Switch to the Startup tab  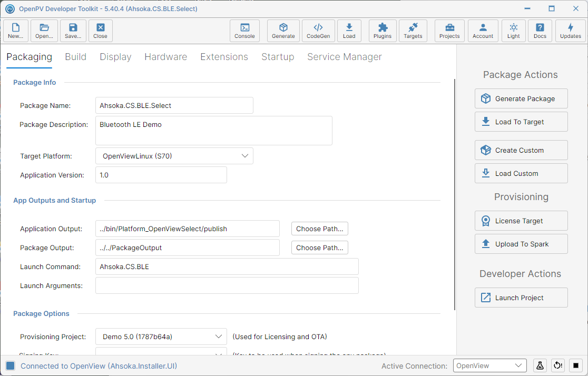click(x=278, y=56)
